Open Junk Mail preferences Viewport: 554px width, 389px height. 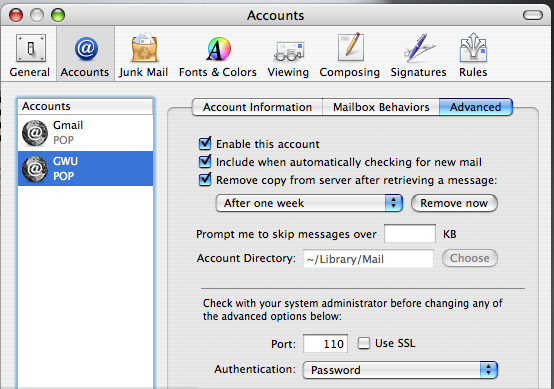(x=143, y=55)
